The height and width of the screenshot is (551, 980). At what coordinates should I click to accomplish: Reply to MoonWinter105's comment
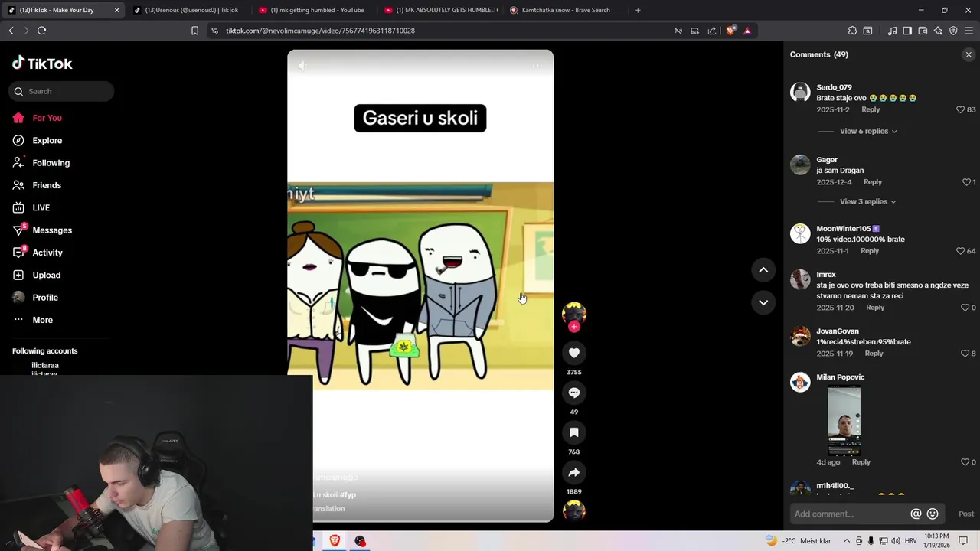870,251
